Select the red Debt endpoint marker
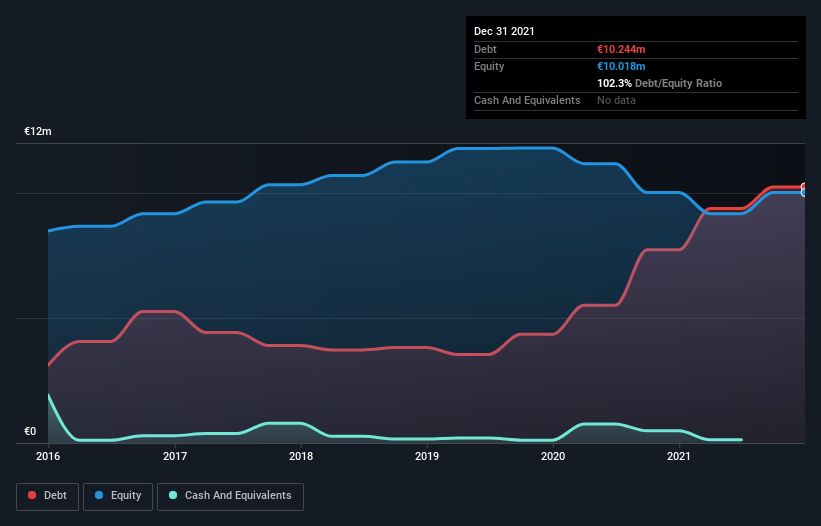This screenshot has height=526, width=821. [804, 187]
